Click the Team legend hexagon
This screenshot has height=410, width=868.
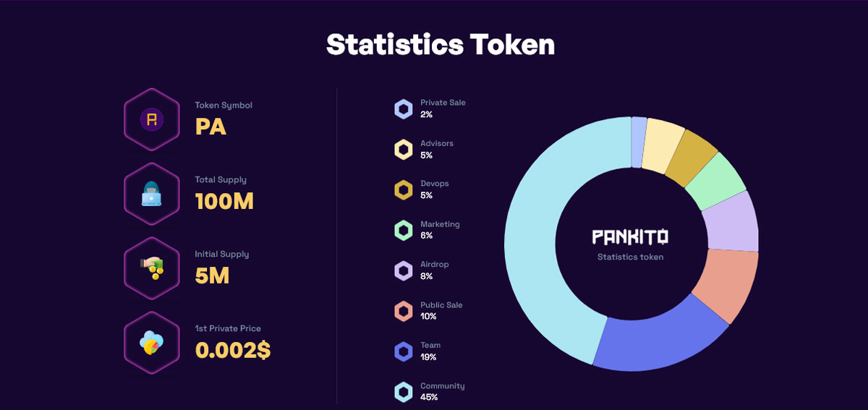point(403,352)
